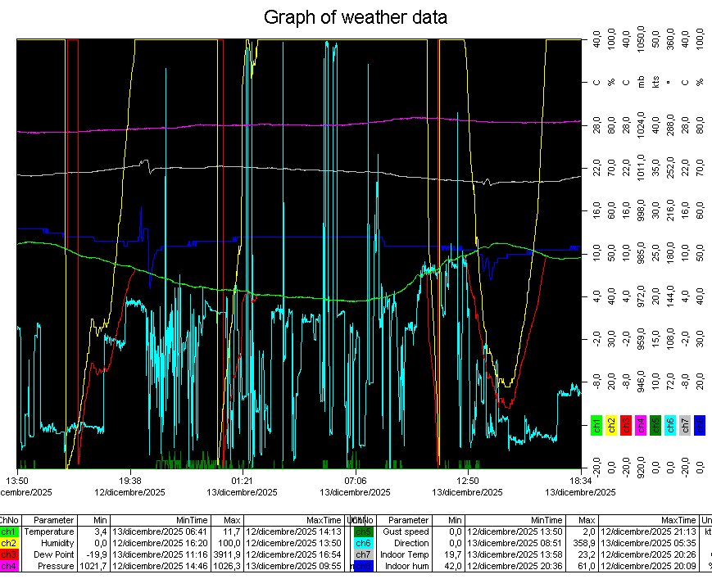The image size is (712, 588).
Task: Click the Graph of weather data title
Action: (x=356, y=17)
